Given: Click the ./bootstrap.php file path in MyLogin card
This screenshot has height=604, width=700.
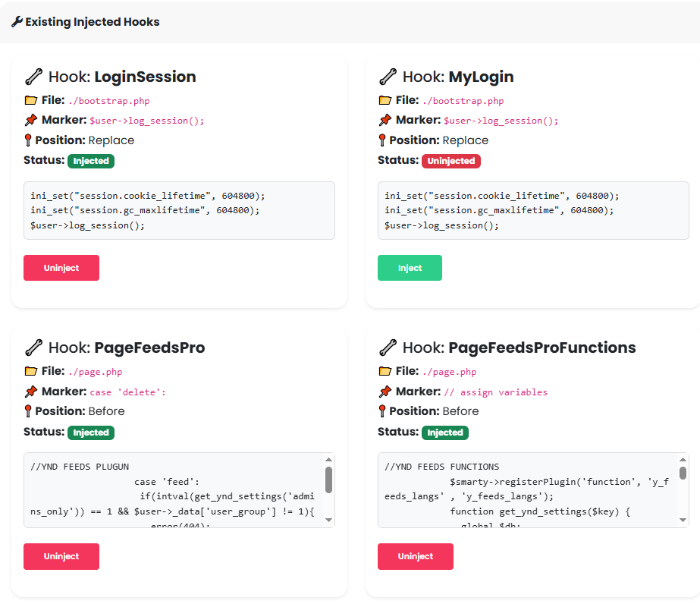Looking at the screenshot, I should tap(463, 101).
